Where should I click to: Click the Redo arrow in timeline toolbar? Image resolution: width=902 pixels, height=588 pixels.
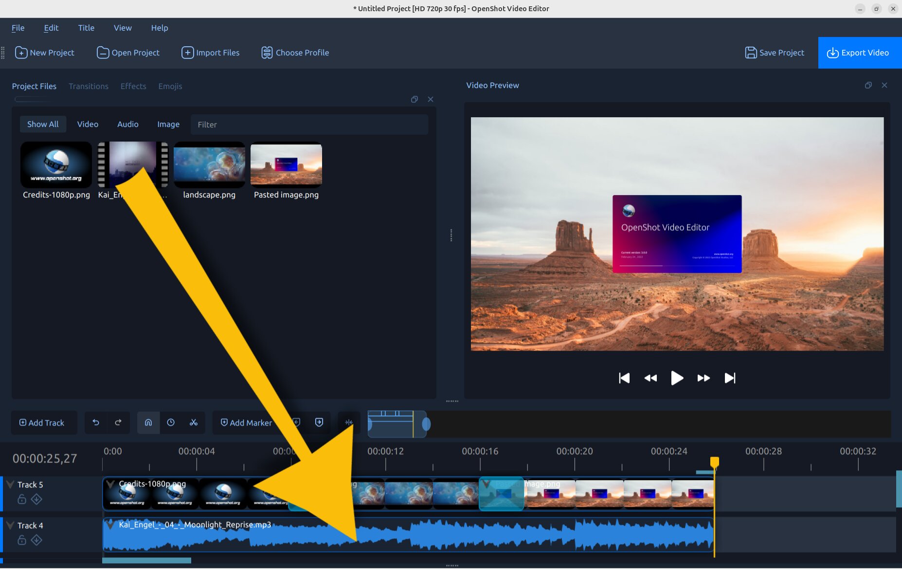[118, 422]
